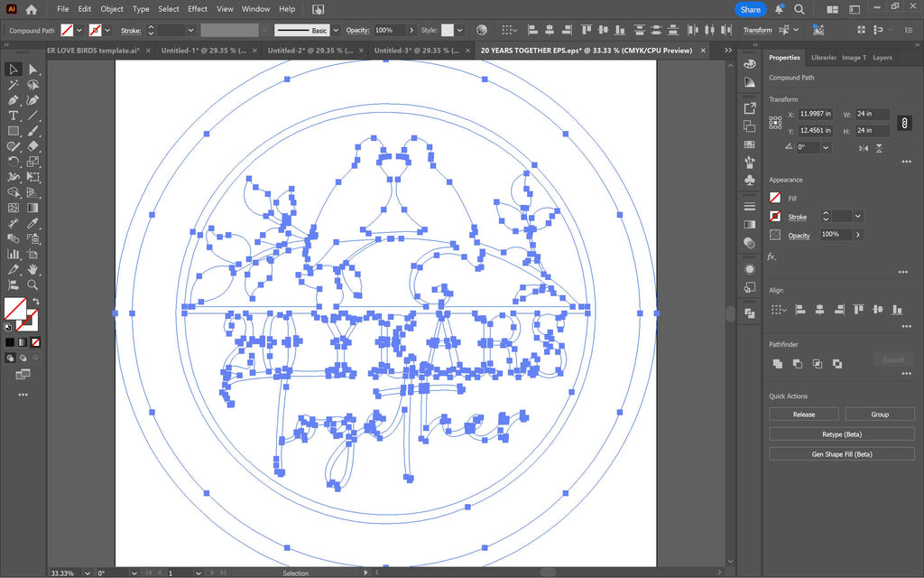Select the Pen tool

pos(13,100)
